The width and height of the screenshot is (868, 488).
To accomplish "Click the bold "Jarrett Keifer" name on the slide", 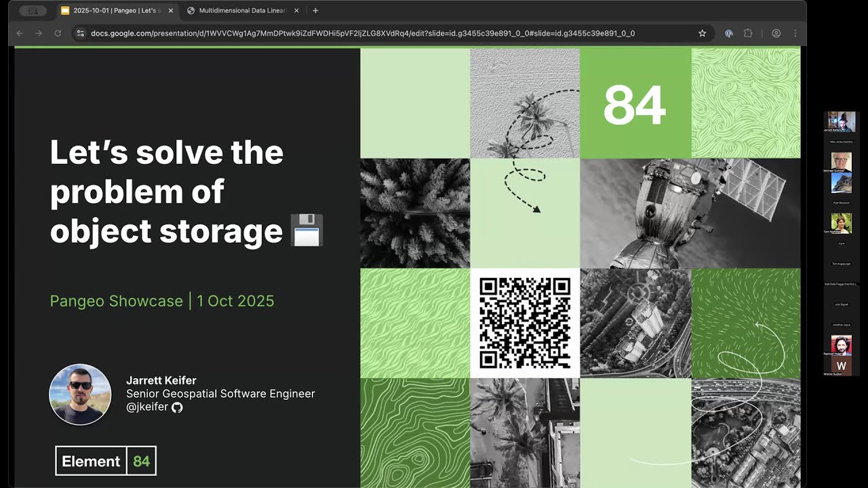I will click(x=161, y=380).
